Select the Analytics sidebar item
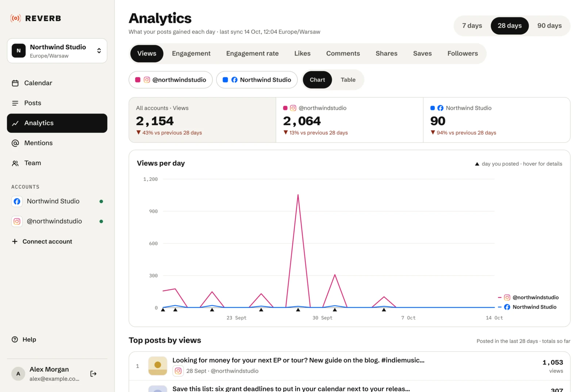Image resolution: width=584 pixels, height=392 pixels. click(x=57, y=123)
